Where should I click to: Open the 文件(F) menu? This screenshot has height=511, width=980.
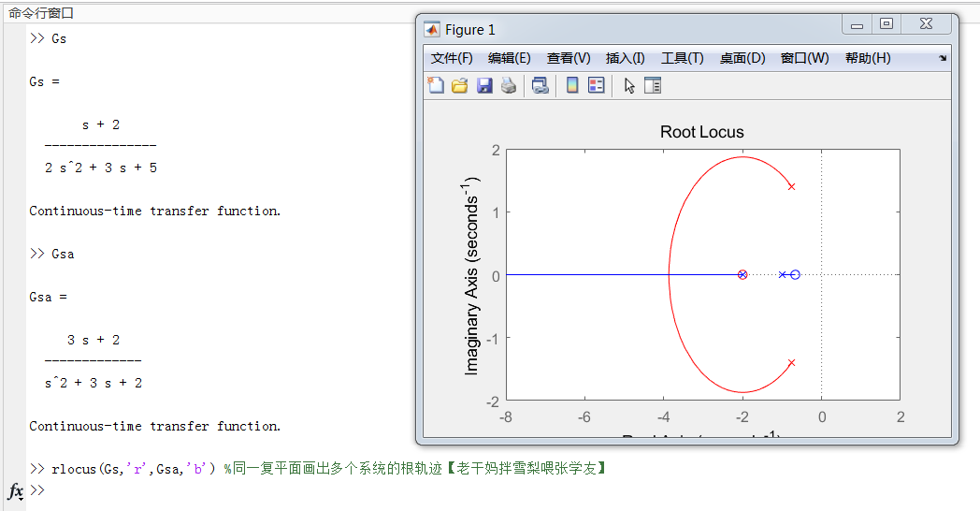[x=452, y=58]
